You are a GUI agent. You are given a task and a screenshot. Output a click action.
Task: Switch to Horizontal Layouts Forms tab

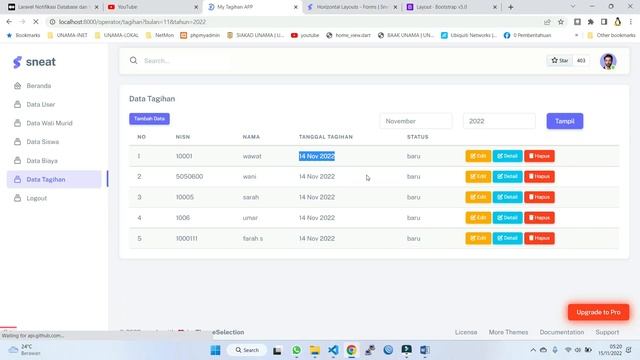coord(351,7)
